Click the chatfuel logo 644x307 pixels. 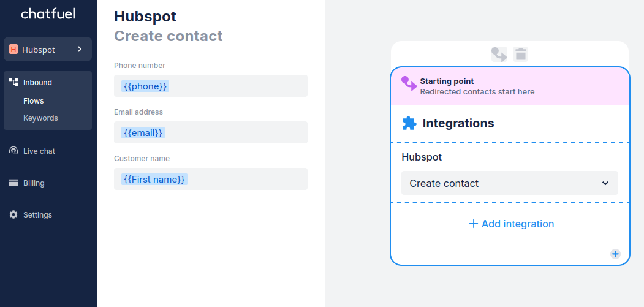48,13
